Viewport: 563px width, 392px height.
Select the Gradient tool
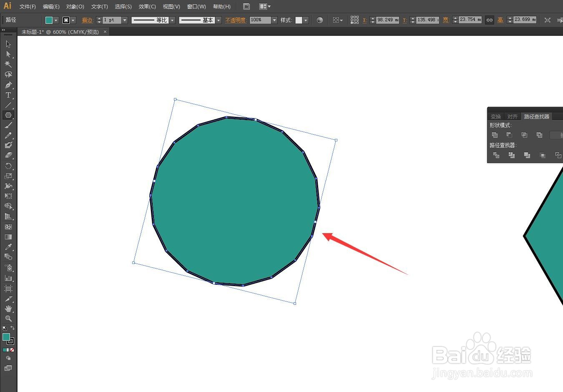point(8,237)
